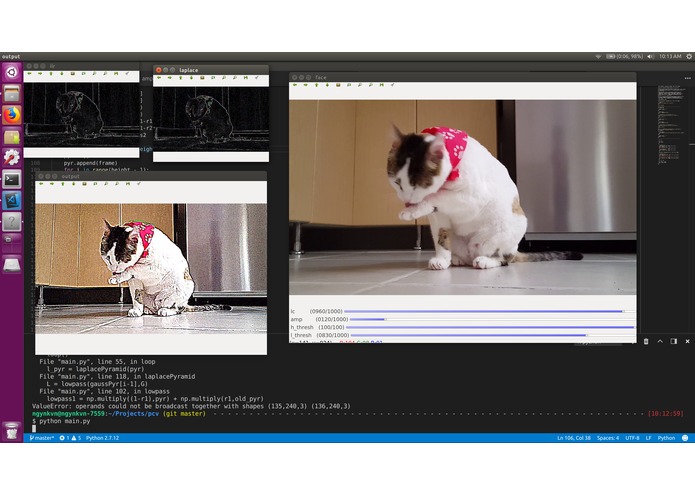695x494 pixels.
Task: Launch Firefox from the Ubuntu dock
Action: (12, 115)
